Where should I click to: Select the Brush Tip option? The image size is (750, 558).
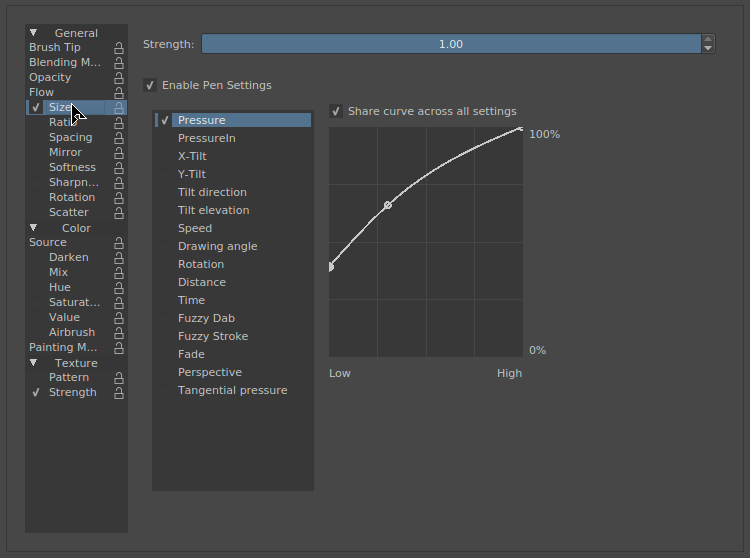(x=55, y=47)
